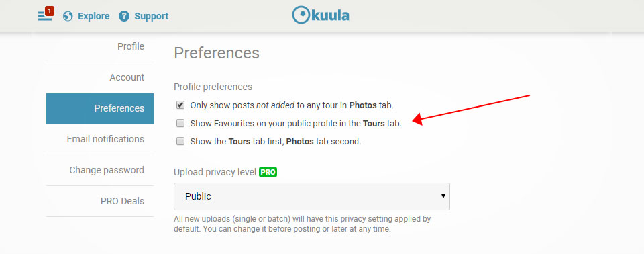Open the Upload privacy level dropdown
644x254 pixels.
[x=312, y=196]
